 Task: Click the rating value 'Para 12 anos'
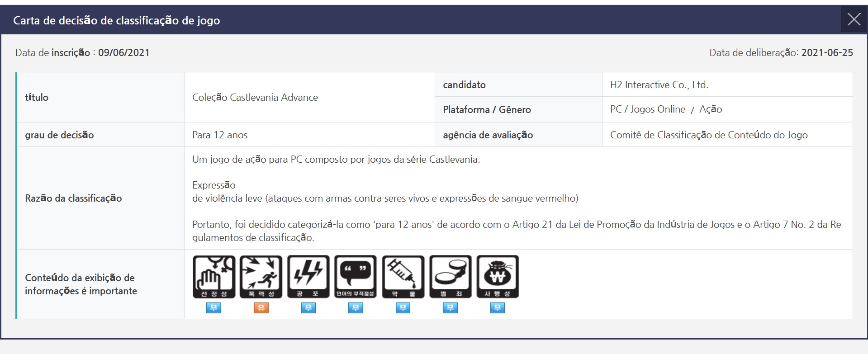point(220,135)
